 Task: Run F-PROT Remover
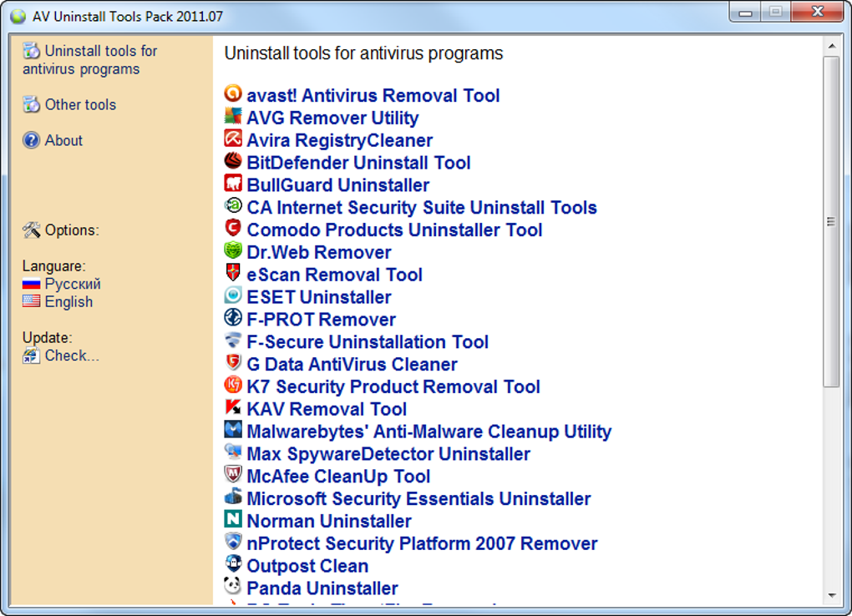point(321,320)
